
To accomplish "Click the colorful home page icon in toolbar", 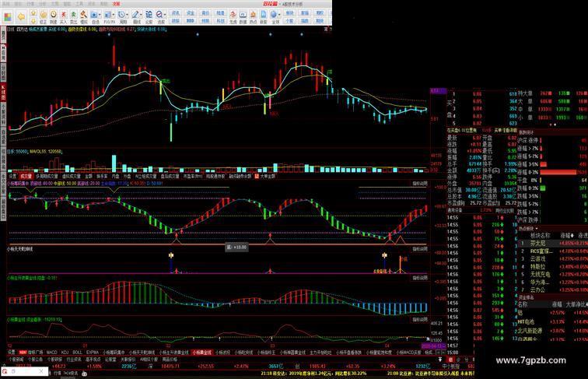I will pyautogui.click(x=8, y=16).
